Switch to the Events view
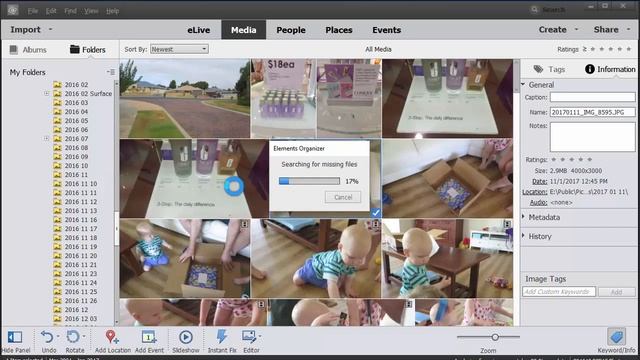 387,30
